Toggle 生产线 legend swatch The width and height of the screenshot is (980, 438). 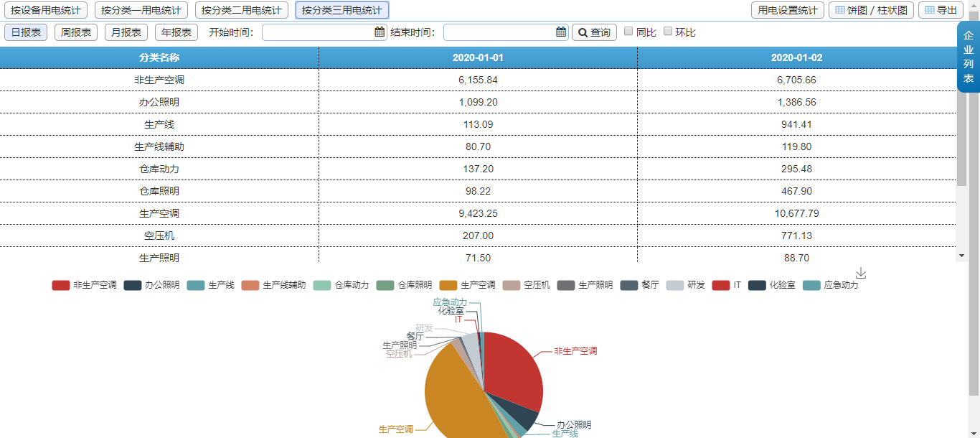[x=196, y=285]
